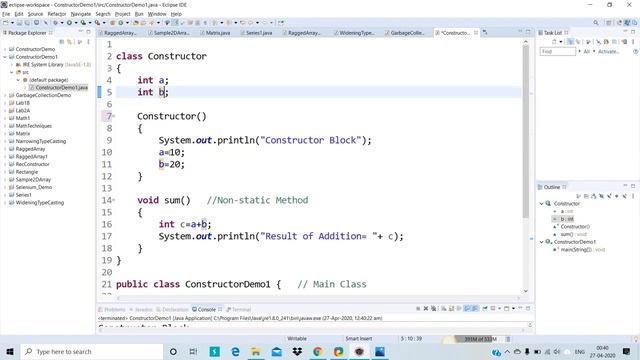Collapse the default package node

[18, 80]
